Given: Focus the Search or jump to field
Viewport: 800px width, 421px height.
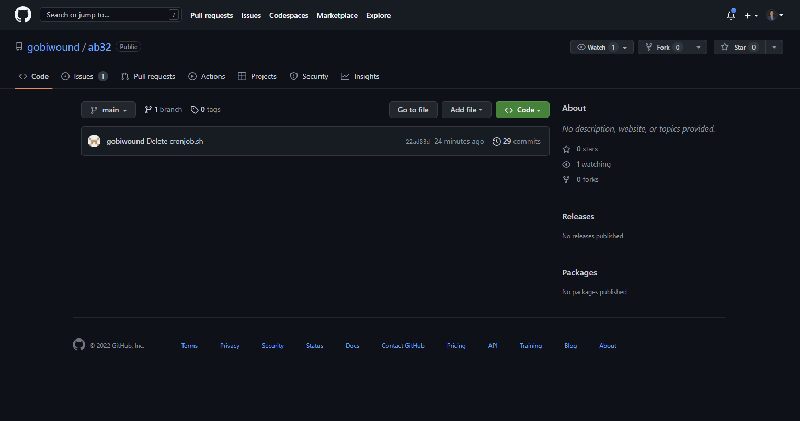Looking at the screenshot, I should [x=110, y=15].
